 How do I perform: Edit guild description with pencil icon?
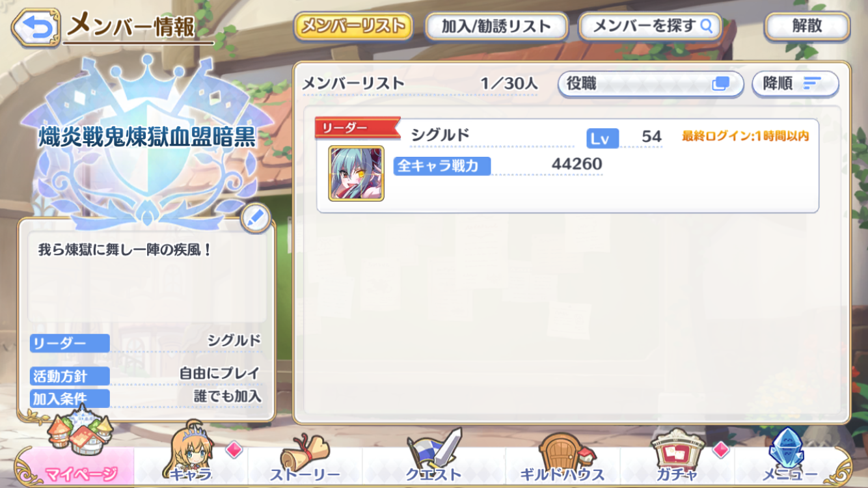pos(255,219)
